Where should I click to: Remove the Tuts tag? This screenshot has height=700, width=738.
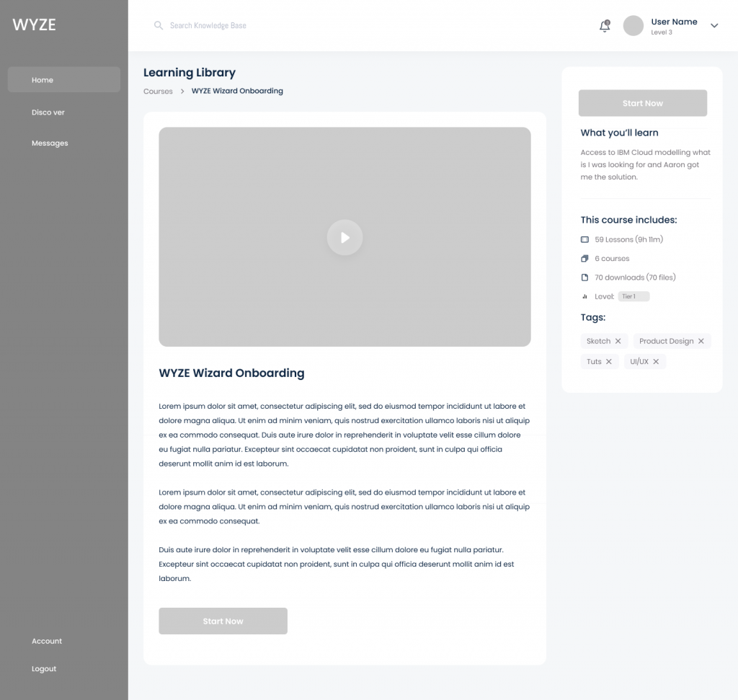coord(608,361)
